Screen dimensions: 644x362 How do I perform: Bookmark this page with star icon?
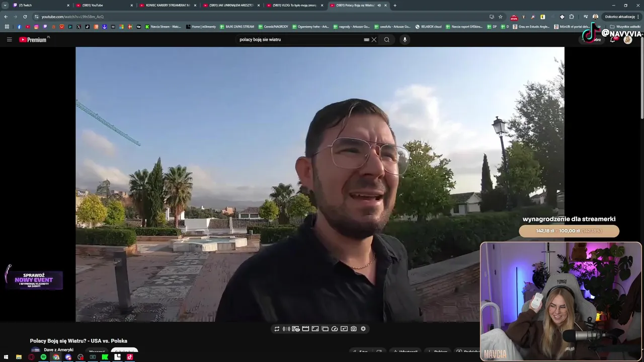pos(501,17)
